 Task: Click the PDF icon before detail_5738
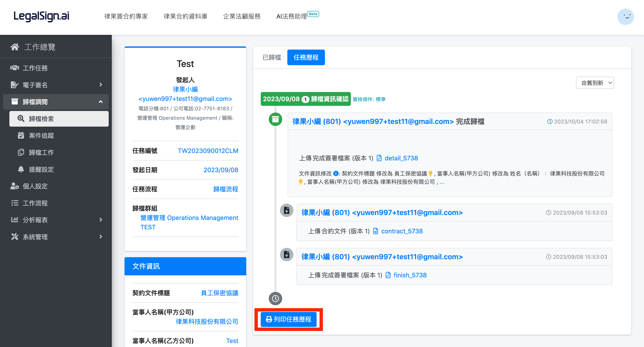pos(379,158)
